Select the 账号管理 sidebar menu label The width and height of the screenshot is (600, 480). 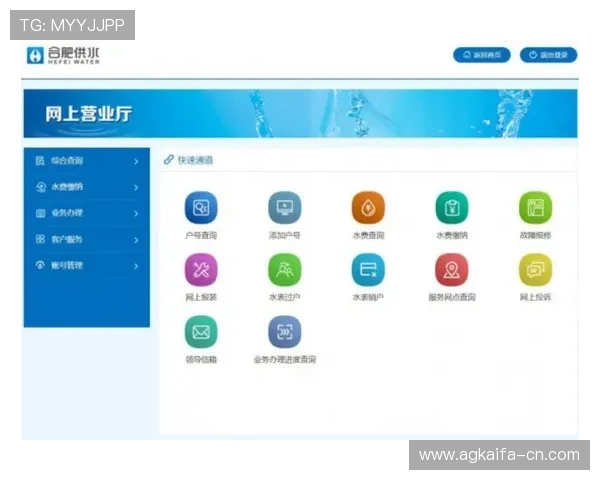pyautogui.click(x=67, y=266)
